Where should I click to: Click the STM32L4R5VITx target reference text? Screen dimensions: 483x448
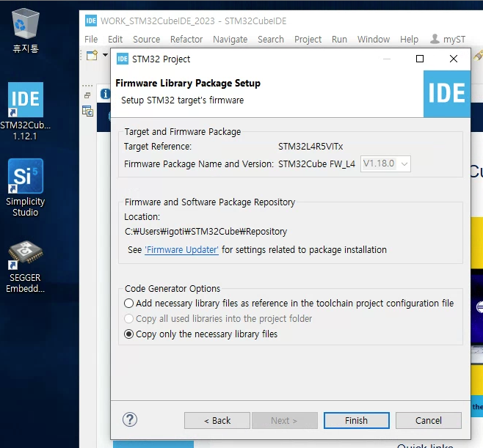[x=310, y=147]
